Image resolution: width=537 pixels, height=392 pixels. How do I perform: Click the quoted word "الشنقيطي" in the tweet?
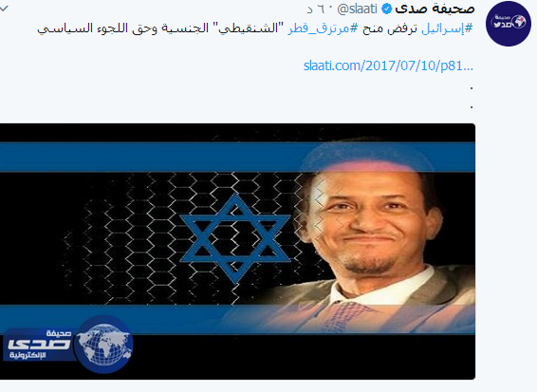(x=244, y=28)
